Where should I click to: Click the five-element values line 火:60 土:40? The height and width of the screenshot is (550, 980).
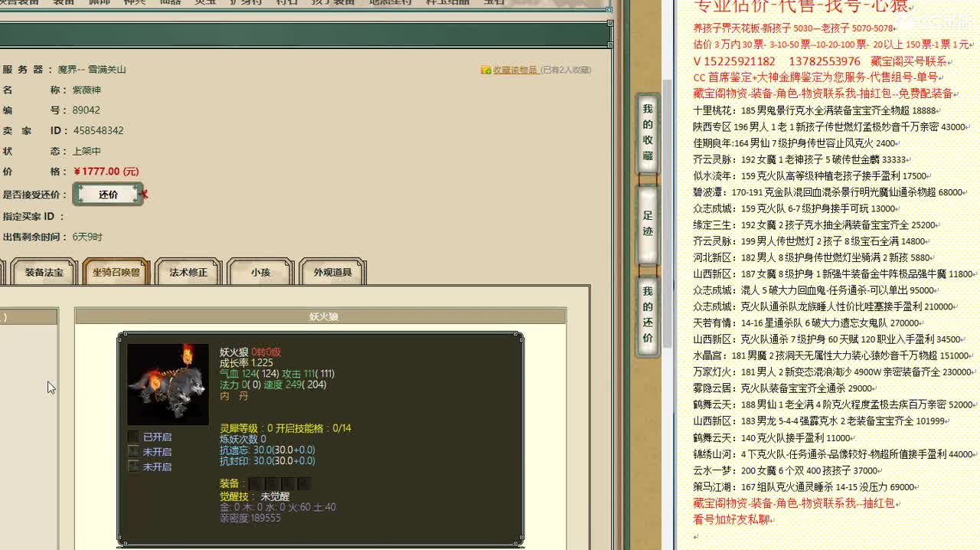(x=278, y=507)
